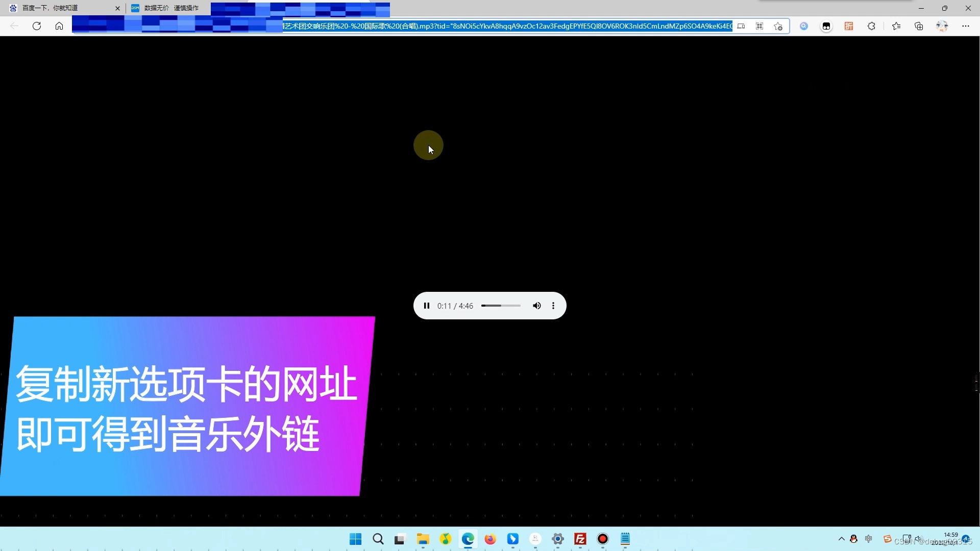The image size is (980, 551).
Task: Go to the browser home page
Action: [x=59, y=26]
